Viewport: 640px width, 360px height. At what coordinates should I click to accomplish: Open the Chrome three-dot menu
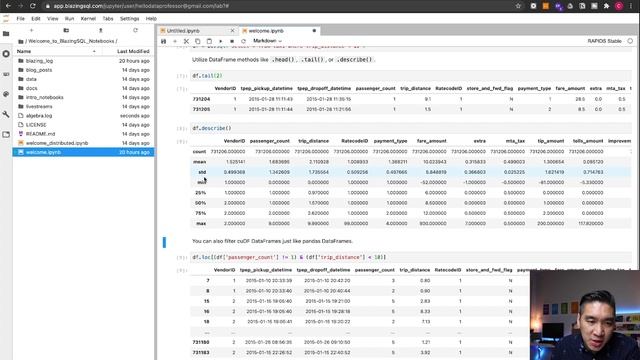631,6
